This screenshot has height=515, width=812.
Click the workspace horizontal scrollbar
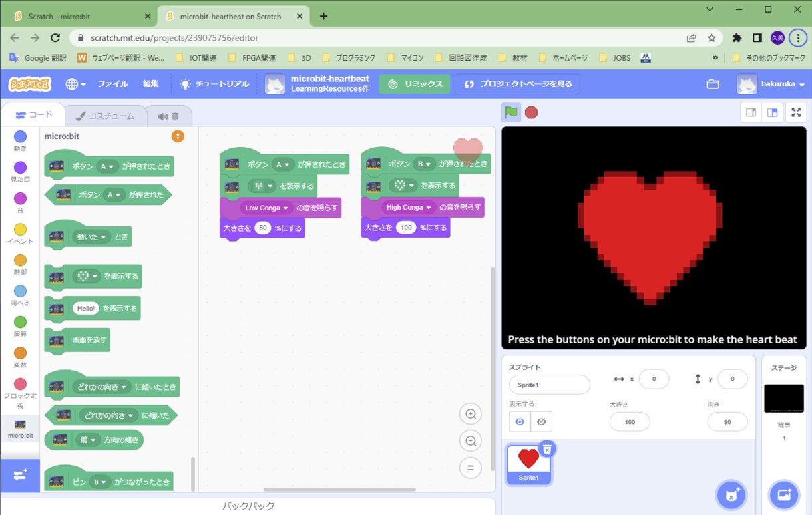339,490
